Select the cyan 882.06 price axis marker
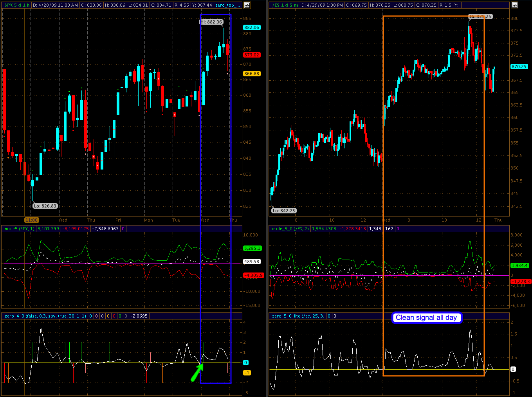This screenshot has width=532, height=397. coord(251,27)
